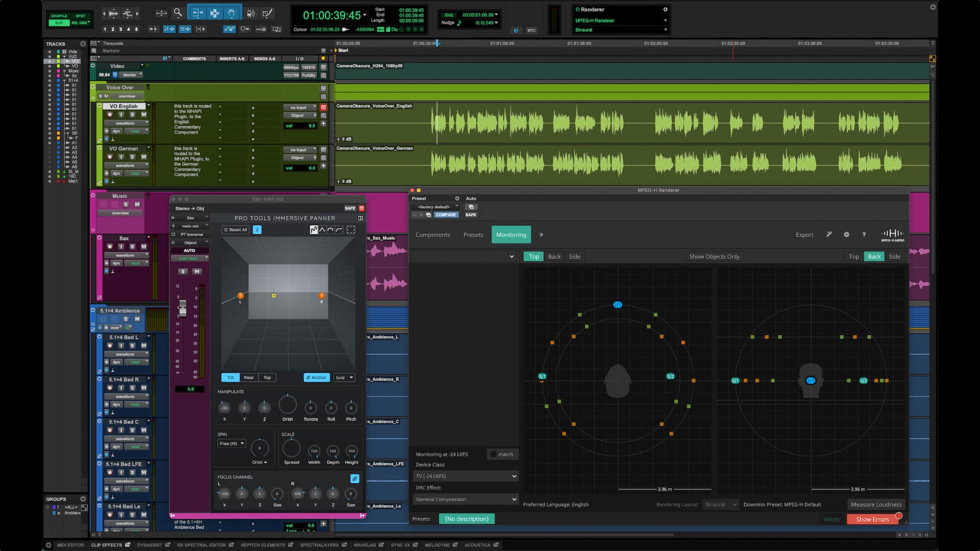Open the DRC Effect General Compression dropdown

coord(465,499)
